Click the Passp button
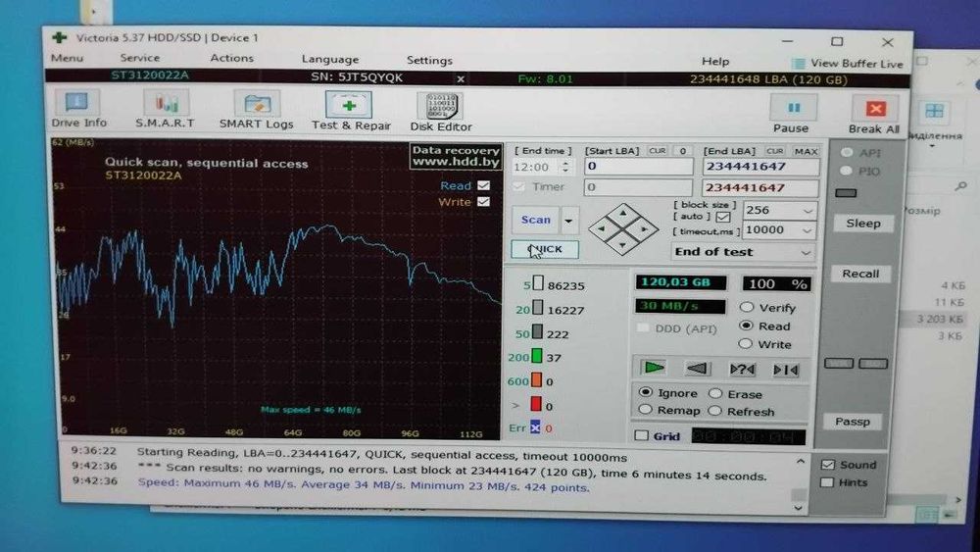This screenshot has width=980, height=552. (x=853, y=422)
